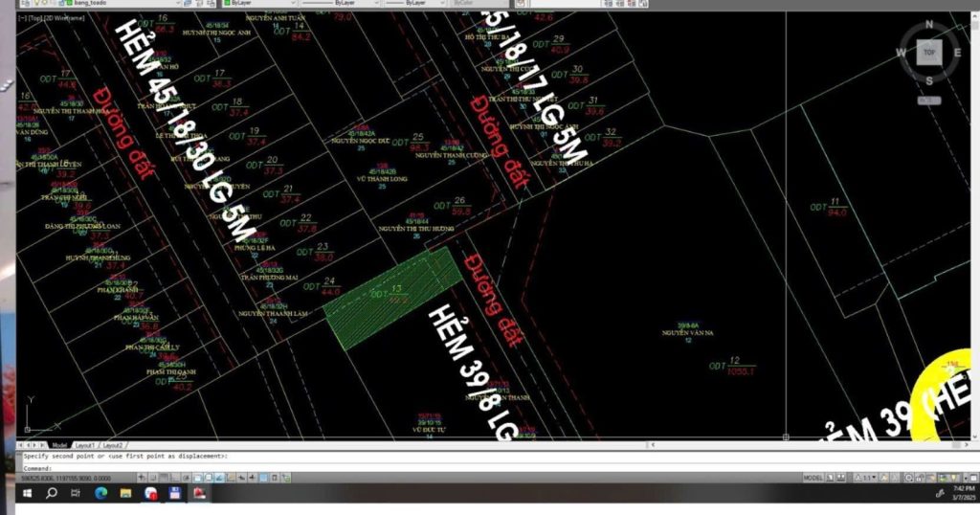Toggle the MODEL space button in status bar

coord(813,477)
